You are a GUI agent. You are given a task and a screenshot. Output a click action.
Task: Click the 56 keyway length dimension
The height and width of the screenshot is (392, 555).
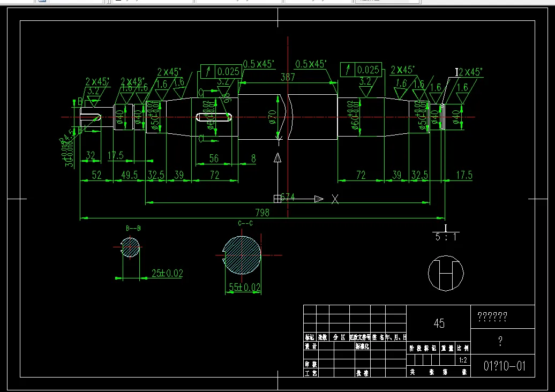click(214, 159)
